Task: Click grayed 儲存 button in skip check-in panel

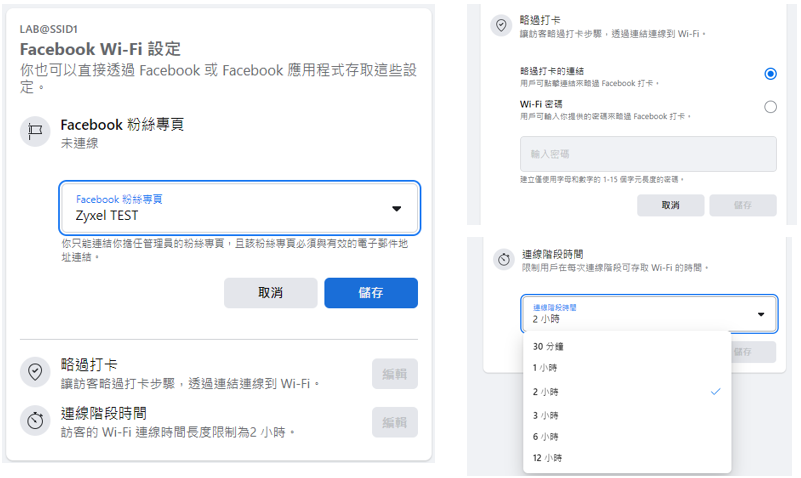Action: [x=743, y=205]
